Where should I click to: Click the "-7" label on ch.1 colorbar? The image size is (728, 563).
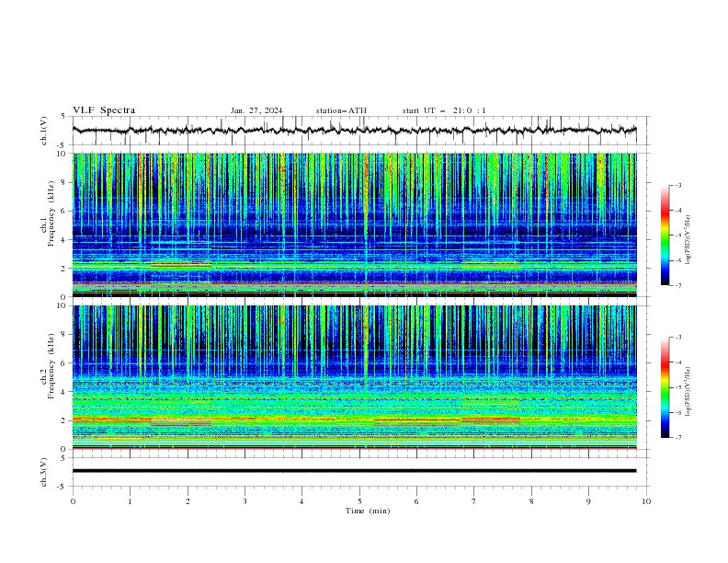[677, 285]
